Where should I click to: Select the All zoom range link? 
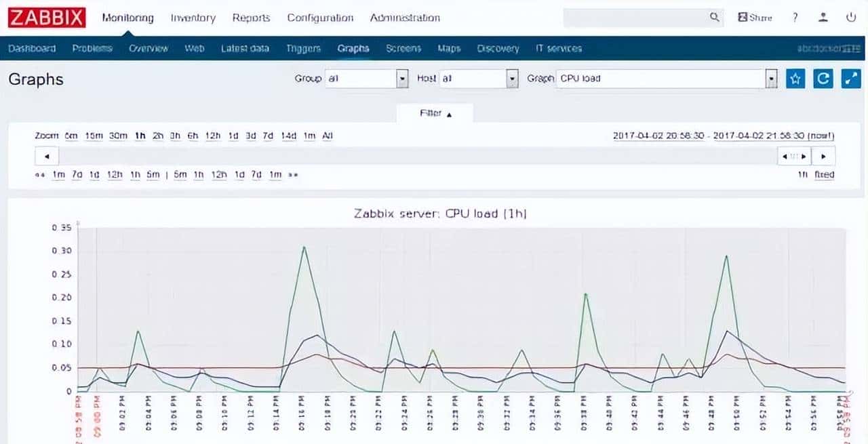point(328,136)
